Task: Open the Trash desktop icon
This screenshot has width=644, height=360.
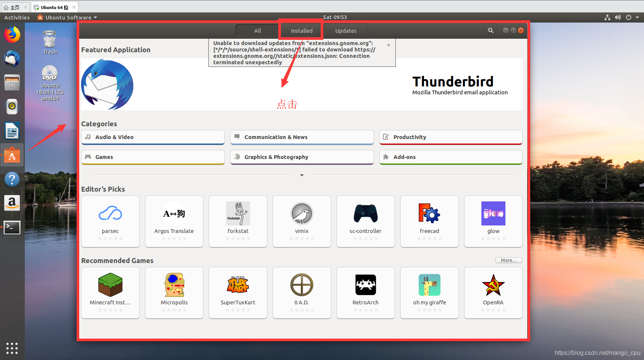Action: pyautogui.click(x=50, y=42)
